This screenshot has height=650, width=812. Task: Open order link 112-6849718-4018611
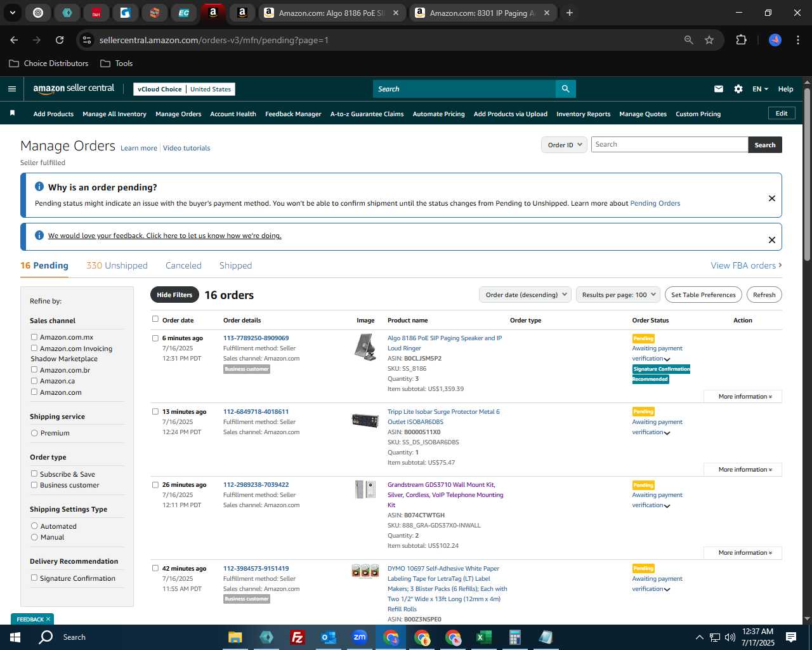point(256,411)
